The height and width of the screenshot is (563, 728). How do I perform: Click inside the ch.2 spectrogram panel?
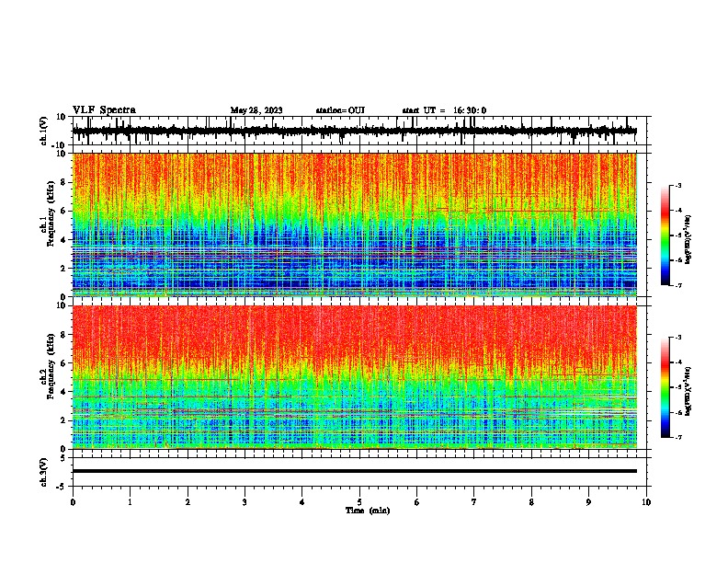click(x=355, y=377)
